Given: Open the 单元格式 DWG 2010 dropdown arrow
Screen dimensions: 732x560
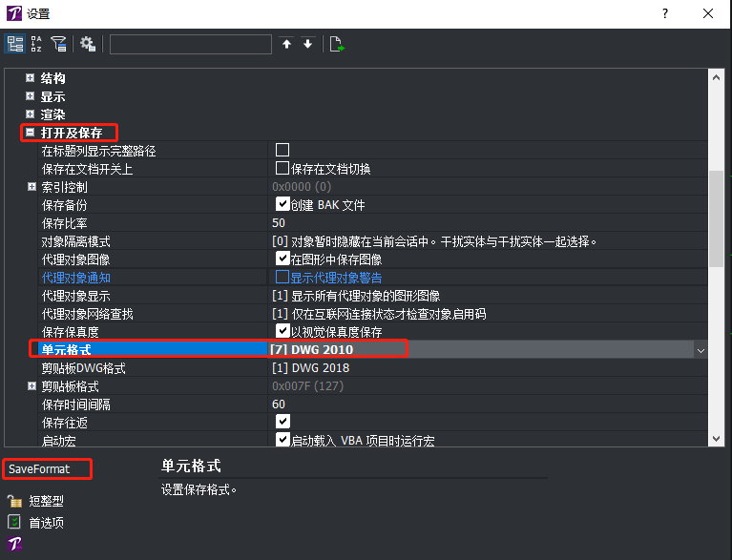Looking at the screenshot, I should click(x=701, y=350).
